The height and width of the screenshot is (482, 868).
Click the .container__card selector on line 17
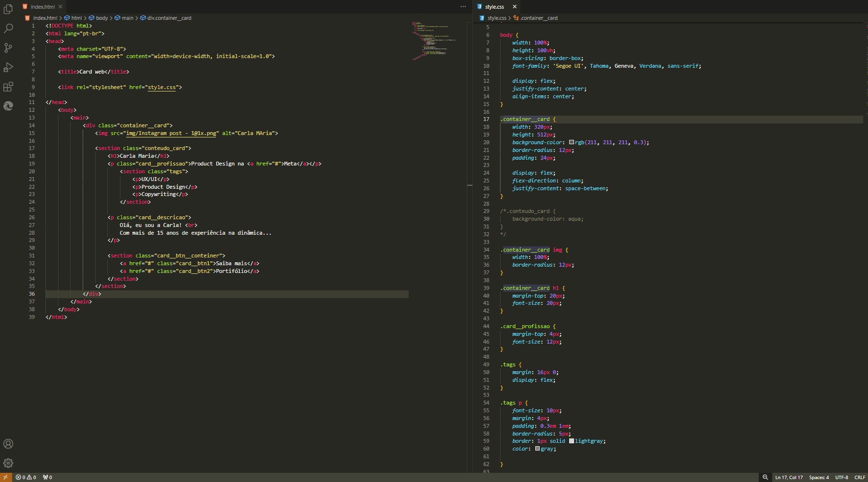(x=525, y=119)
